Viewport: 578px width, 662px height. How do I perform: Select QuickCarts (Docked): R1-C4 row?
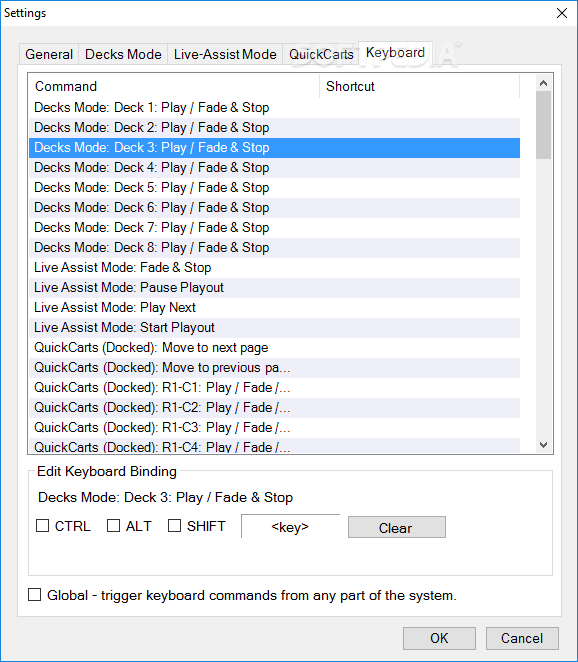tap(274, 446)
